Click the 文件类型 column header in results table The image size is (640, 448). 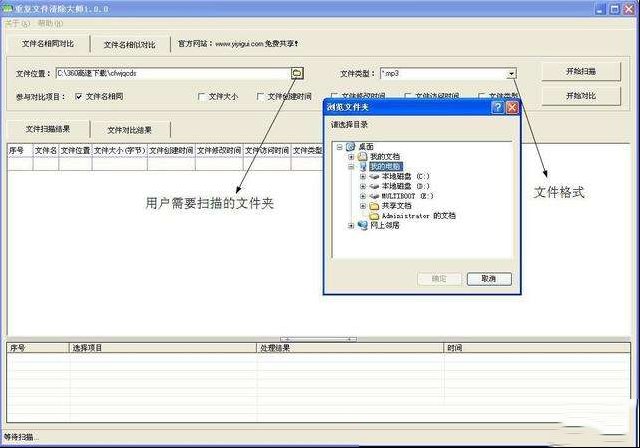pos(307,151)
